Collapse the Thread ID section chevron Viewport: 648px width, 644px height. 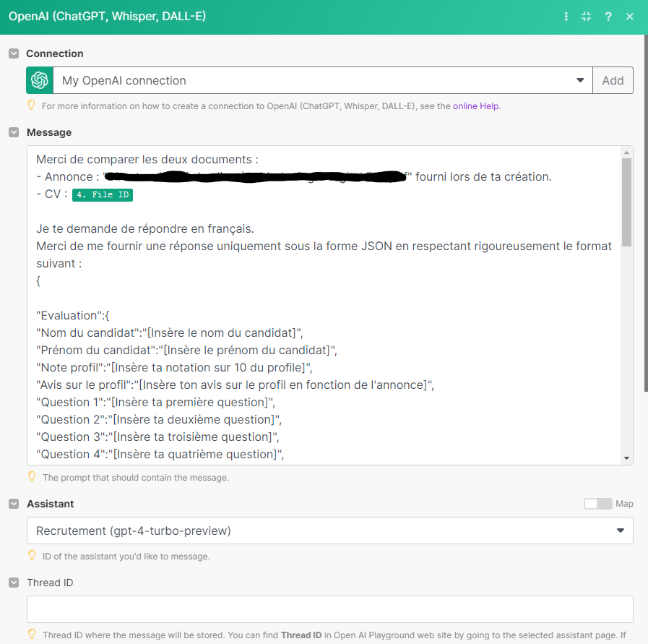click(x=14, y=583)
